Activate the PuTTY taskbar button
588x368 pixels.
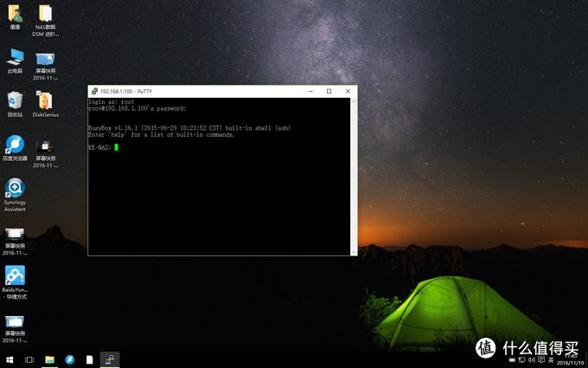coord(110,359)
